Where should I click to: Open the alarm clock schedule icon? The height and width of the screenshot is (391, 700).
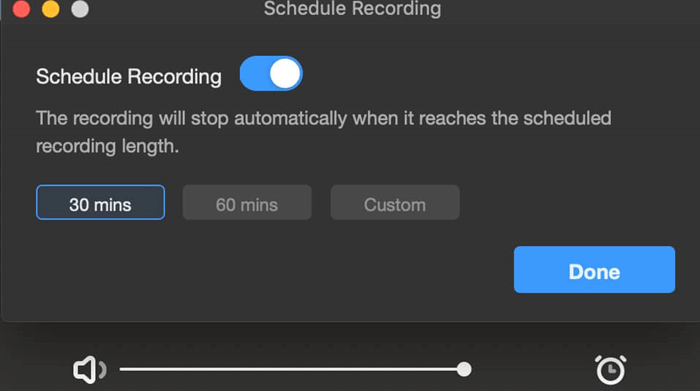[x=611, y=369]
